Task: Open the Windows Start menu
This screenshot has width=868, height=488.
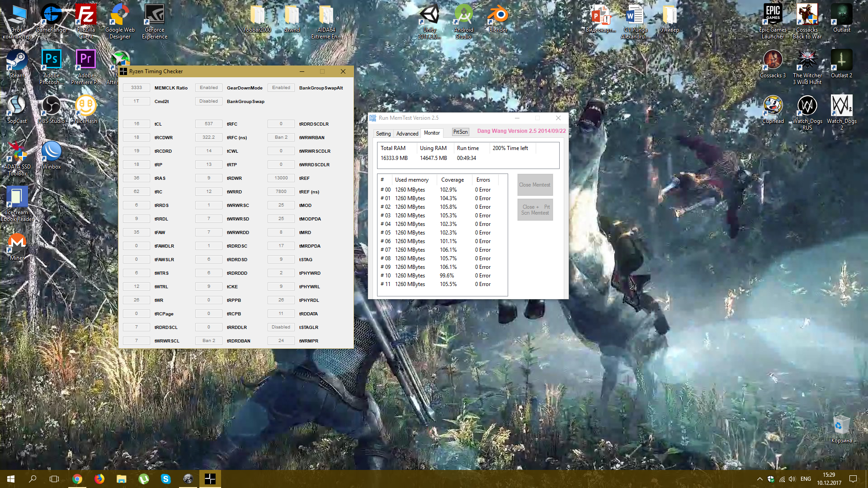Action: coord(11,479)
